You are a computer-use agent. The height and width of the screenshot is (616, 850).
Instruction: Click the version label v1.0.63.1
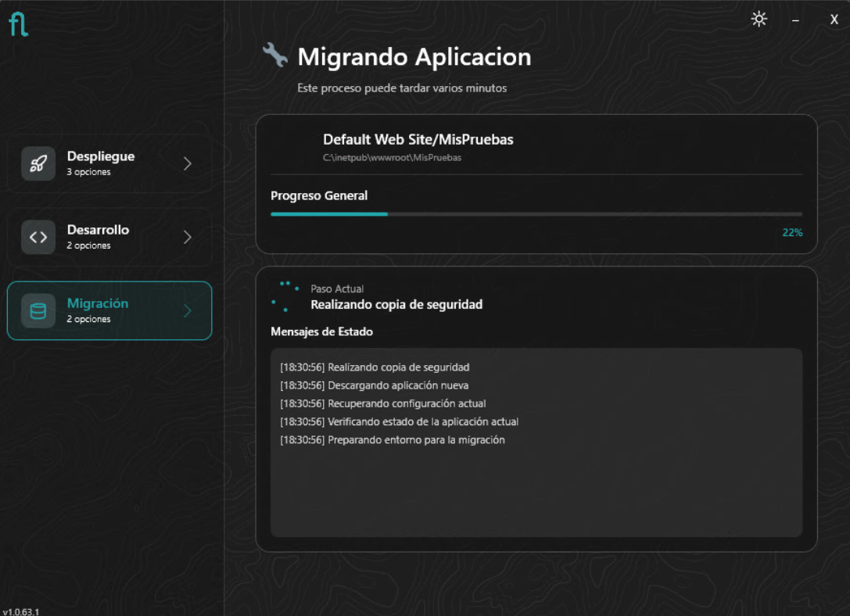coord(20,611)
